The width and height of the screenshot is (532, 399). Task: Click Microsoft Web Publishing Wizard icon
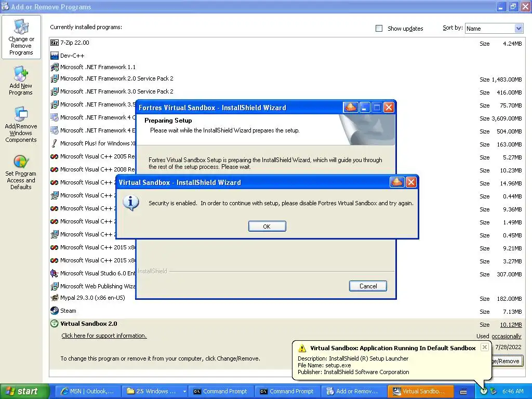(54, 286)
